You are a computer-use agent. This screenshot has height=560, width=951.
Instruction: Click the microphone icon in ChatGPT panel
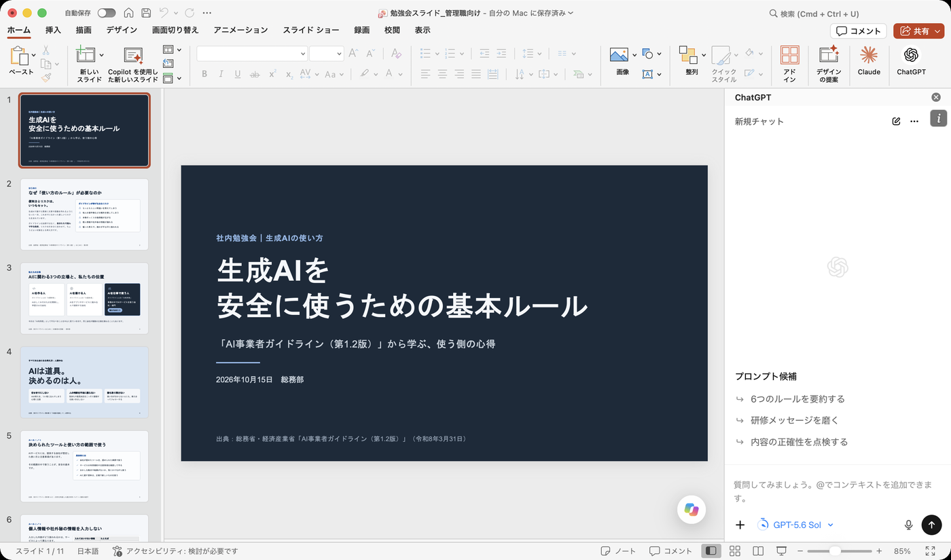[x=908, y=525]
